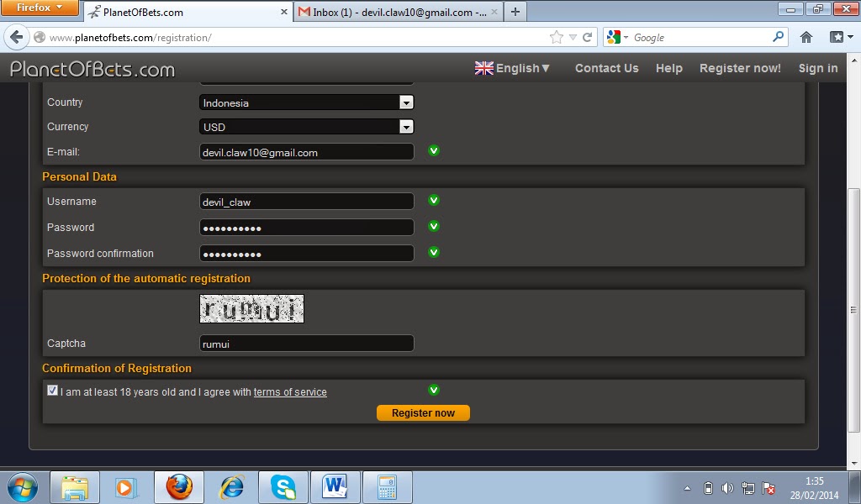Click the E-mail input field
Image resolution: width=861 pixels, height=504 pixels.
coord(306,152)
